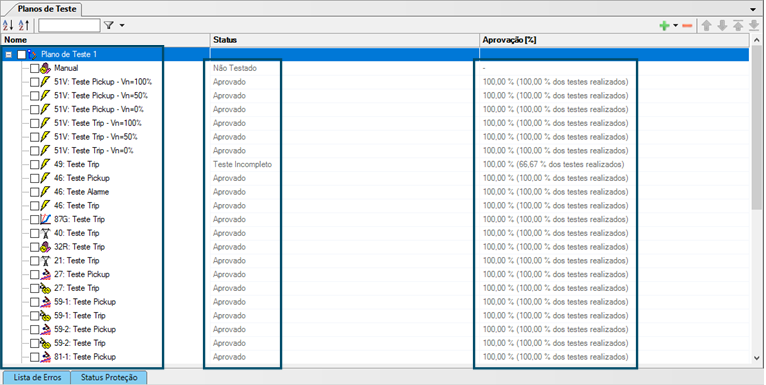Tick 51V: Teste Pickup - Vn=100% checkbox
The height and width of the screenshot is (385, 766).
click(x=34, y=82)
